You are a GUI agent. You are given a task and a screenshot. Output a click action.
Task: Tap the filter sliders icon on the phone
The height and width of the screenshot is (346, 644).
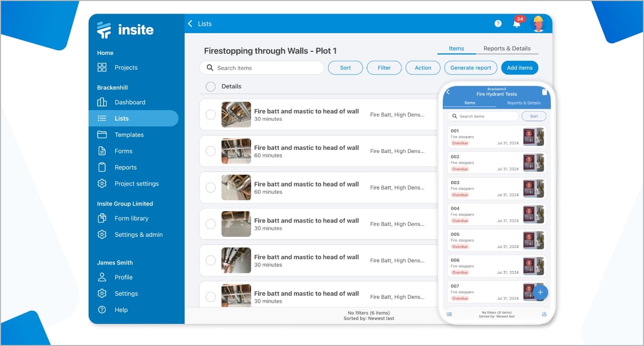(544, 314)
